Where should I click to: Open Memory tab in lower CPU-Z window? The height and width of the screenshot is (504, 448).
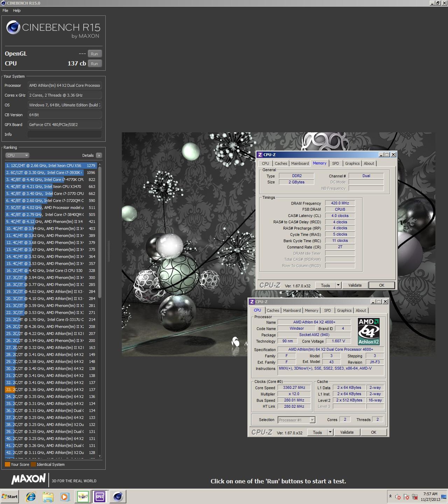coord(311,310)
